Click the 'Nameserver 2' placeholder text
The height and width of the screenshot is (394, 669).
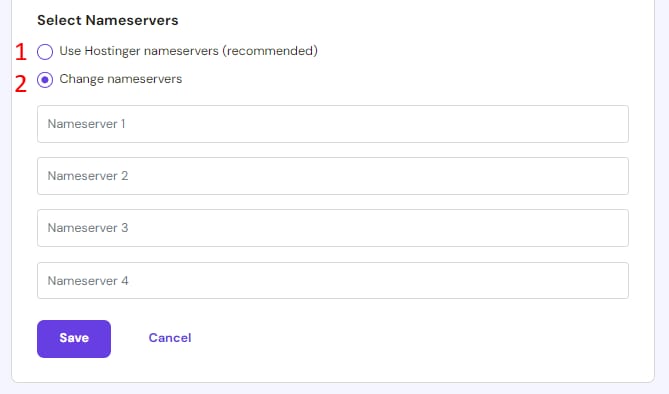coord(88,176)
